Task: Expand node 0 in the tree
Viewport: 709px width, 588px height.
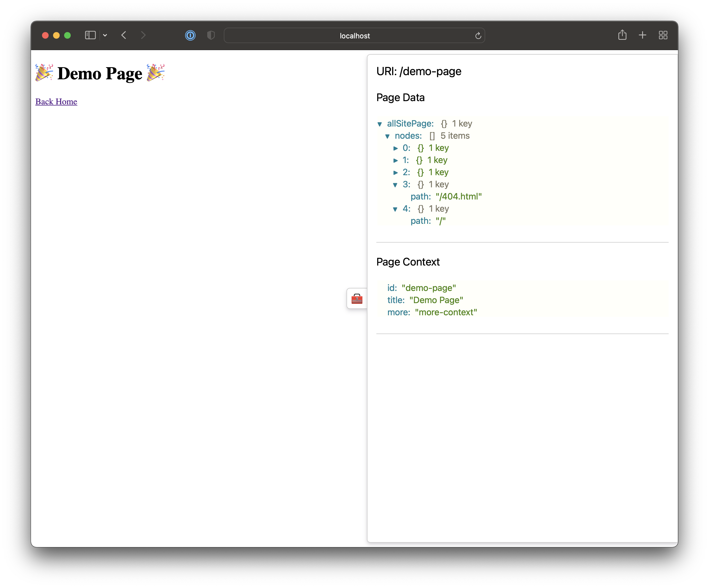Action: pos(395,148)
